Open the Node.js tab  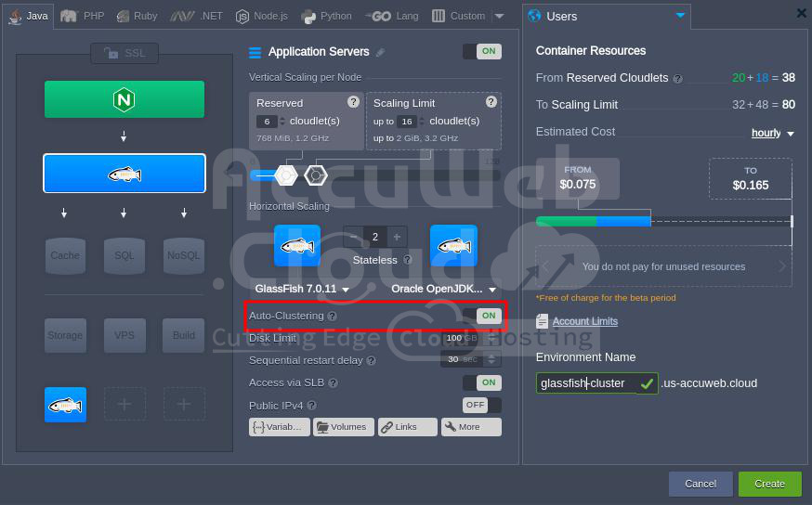(261, 16)
